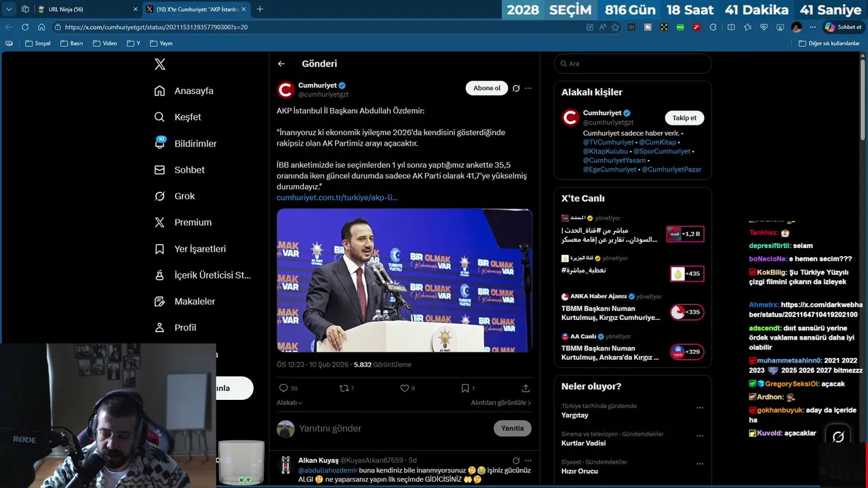Image resolution: width=868 pixels, height=488 pixels.
Task: Click the floating Grok button
Action: point(838,437)
